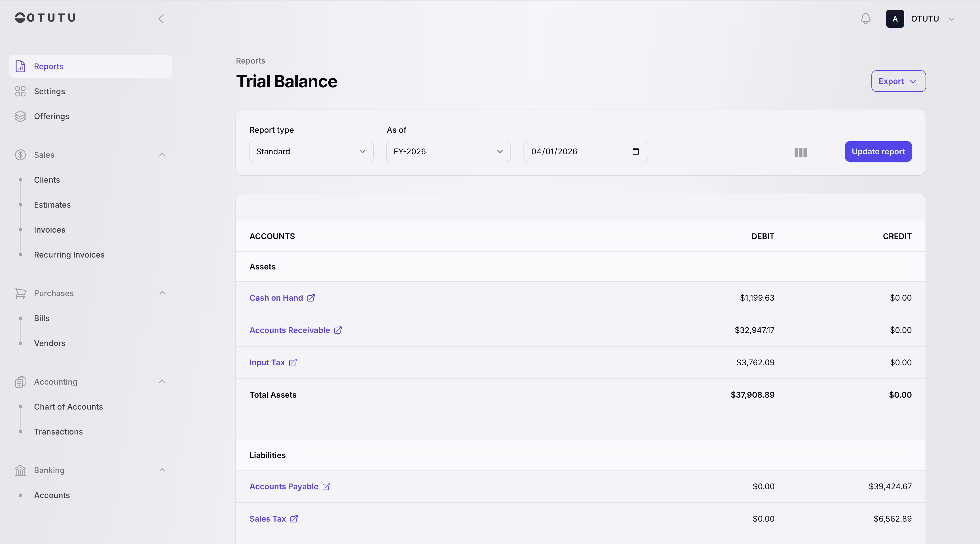Open the Reports section via its document icon
The width and height of the screenshot is (980, 544).
(x=20, y=66)
